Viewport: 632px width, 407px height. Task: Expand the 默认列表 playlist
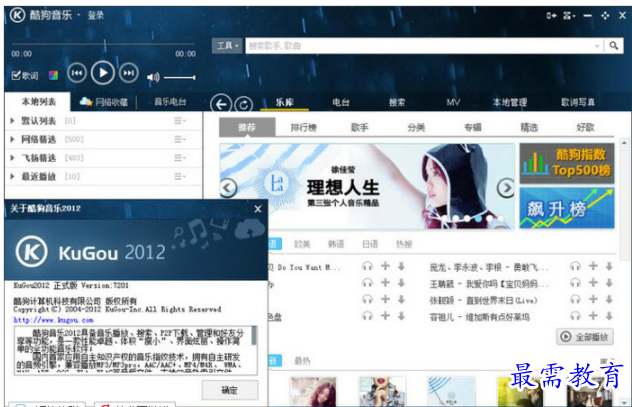pyautogui.click(x=12, y=120)
